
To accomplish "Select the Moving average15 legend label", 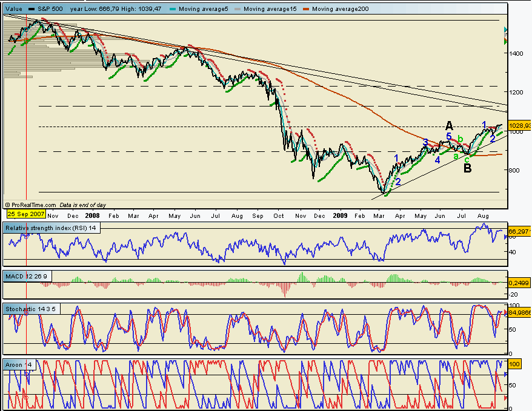I will 270,9.
